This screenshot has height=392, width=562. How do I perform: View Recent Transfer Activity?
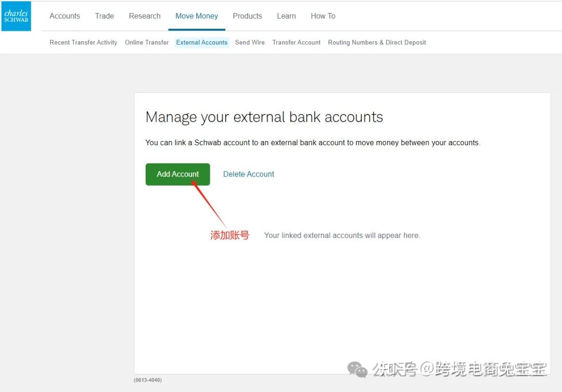coord(83,42)
